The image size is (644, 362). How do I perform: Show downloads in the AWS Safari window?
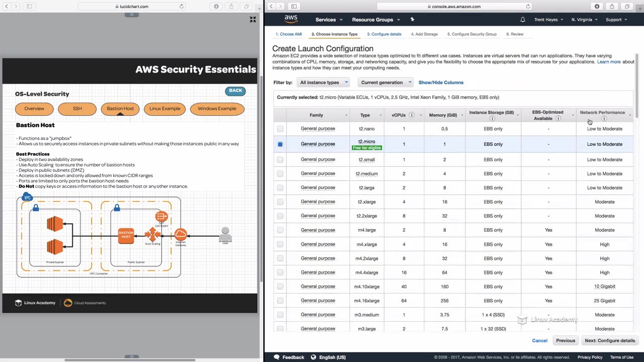[x=597, y=7]
